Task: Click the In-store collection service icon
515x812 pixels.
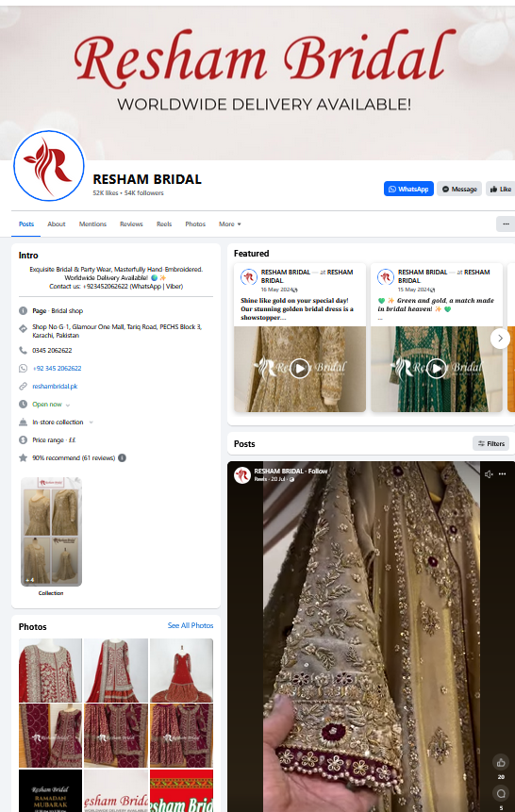Action: pyautogui.click(x=23, y=423)
